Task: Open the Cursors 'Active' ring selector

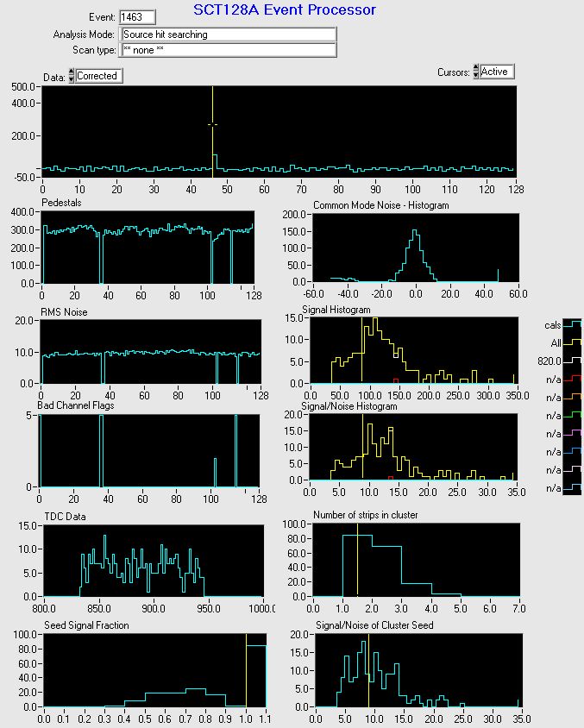Action: (x=497, y=72)
